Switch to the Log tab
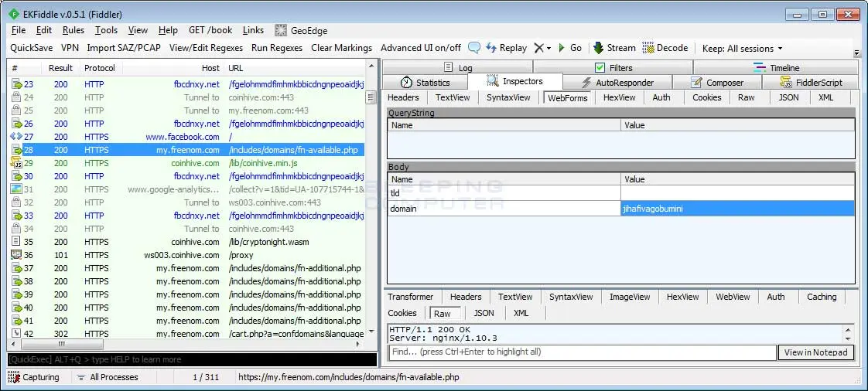This screenshot has height=391, width=868. point(458,67)
